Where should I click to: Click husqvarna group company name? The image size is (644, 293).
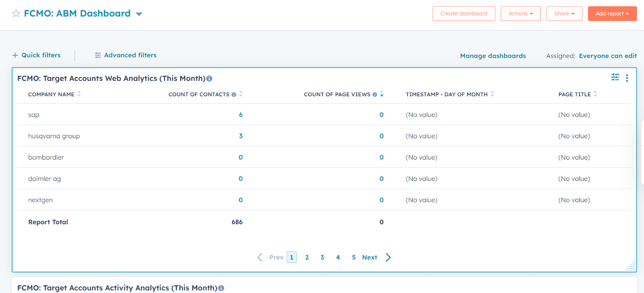tap(54, 136)
